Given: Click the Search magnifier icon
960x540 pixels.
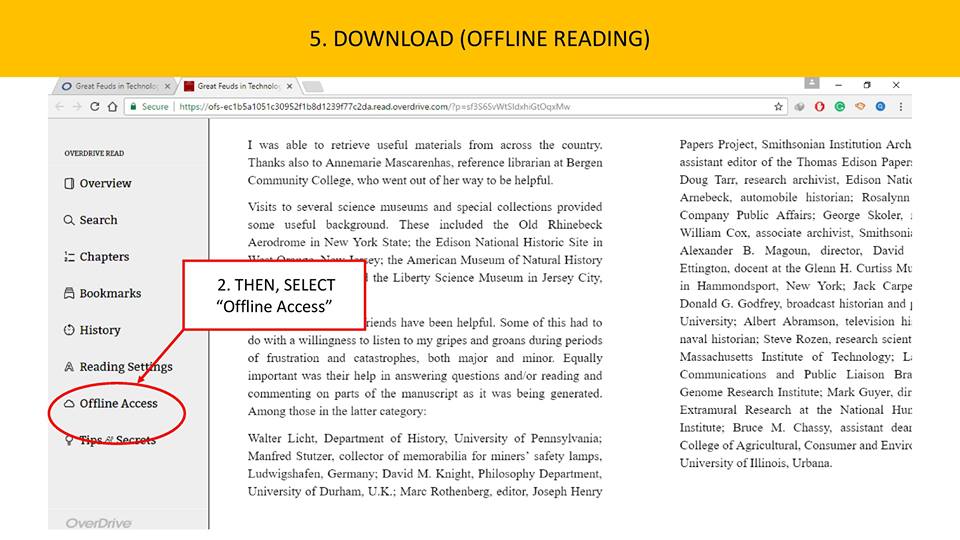Looking at the screenshot, I should pyautogui.click(x=69, y=220).
